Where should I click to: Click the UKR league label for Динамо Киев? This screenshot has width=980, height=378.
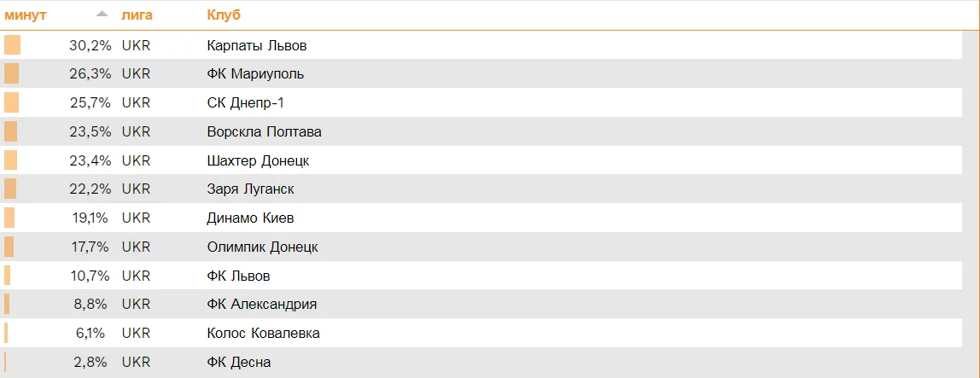pyautogui.click(x=136, y=218)
